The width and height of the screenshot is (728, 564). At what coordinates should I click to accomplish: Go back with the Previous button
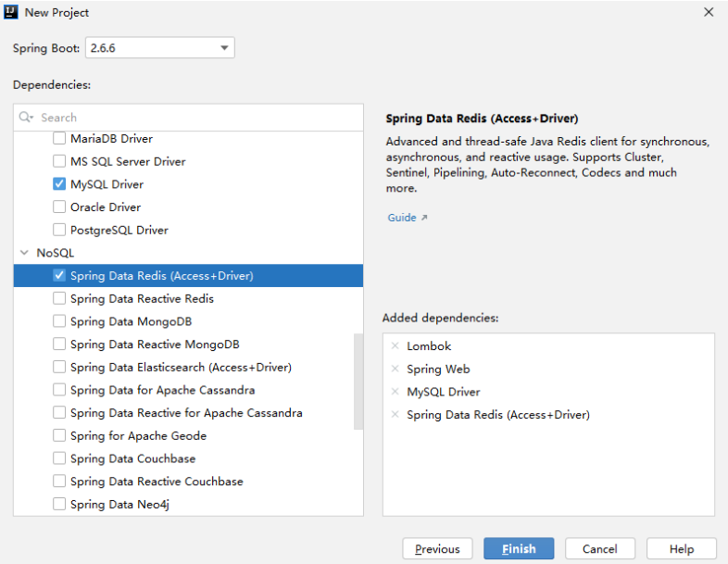437,548
